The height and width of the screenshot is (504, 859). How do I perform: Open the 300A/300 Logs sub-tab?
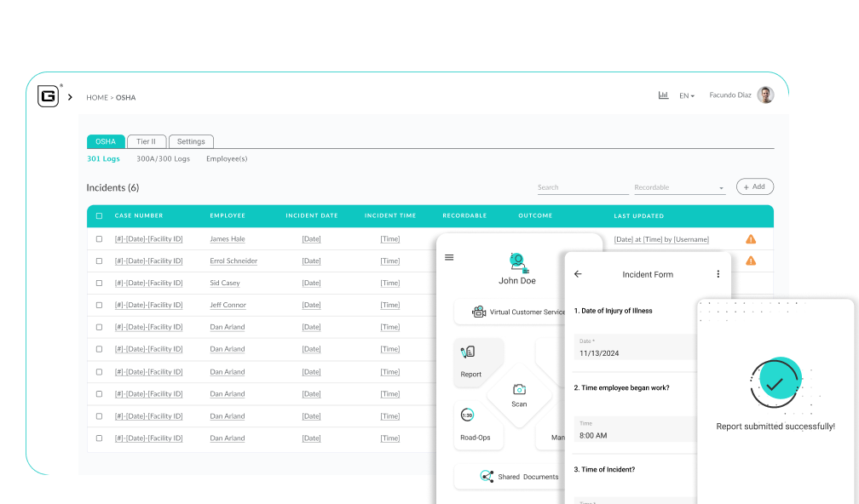[x=163, y=159]
